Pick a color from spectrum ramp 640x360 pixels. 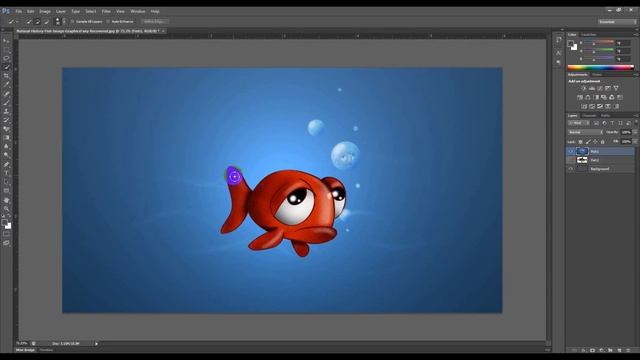pyautogui.click(x=601, y=67)
